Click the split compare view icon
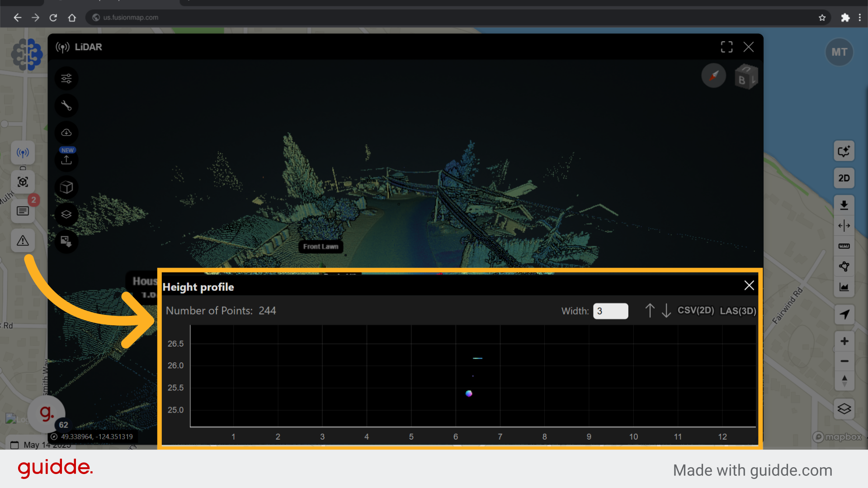868x488 pixels. pos(844,225)
